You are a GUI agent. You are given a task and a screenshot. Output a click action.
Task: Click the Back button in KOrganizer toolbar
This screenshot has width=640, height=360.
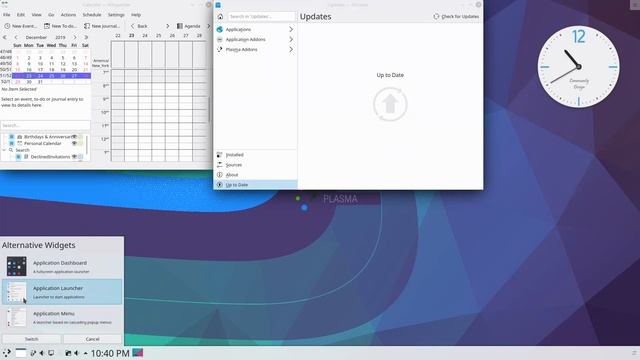click(x=139, y=26)
